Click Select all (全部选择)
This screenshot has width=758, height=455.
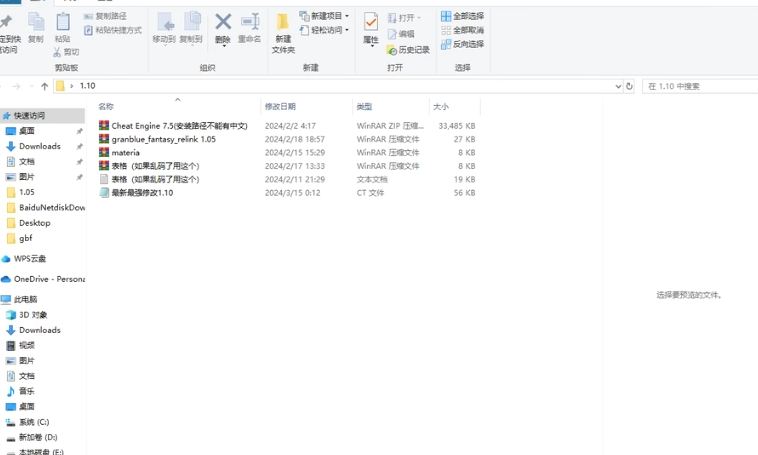(x=462, y=16)
